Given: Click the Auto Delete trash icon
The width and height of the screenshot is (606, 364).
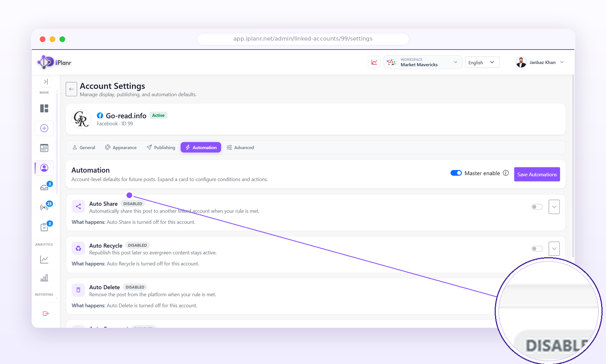Looking at the screenshot, I should pos(78,290).
